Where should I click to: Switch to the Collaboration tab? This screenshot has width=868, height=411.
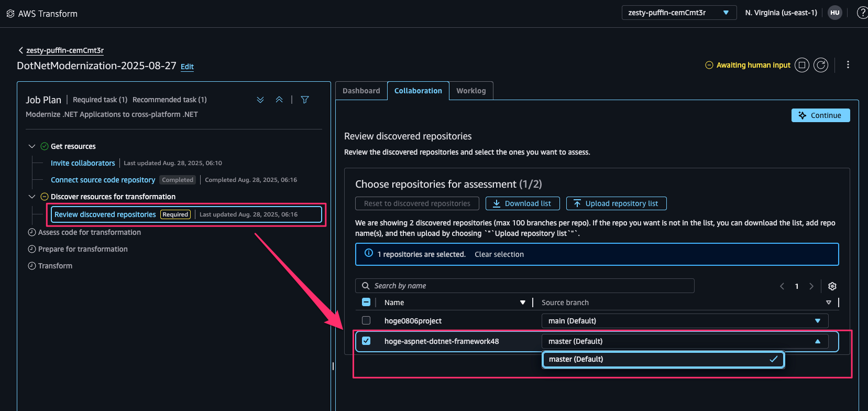[x=418, y=91]
